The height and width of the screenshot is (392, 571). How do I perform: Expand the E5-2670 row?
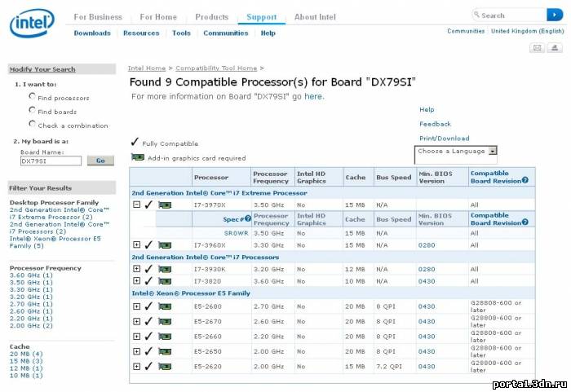(x=136, y=321)
